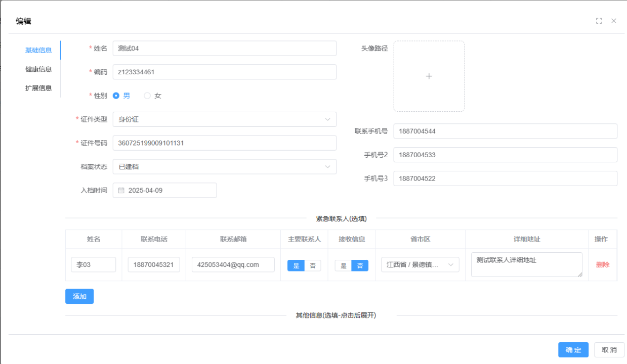Click the 入档时间 date field 2025-04-09
This screenshot has width=627, height=364.
click(x=165, y=190)
